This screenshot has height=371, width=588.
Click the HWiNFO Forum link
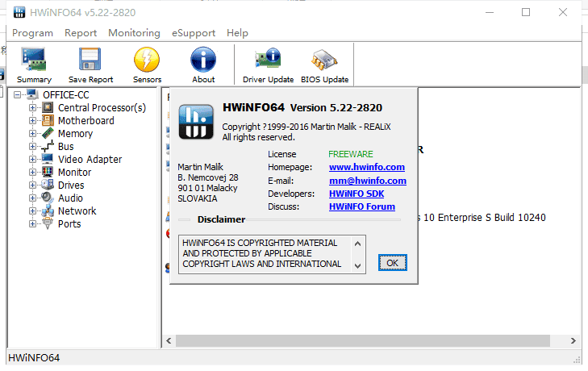[362, 206]
